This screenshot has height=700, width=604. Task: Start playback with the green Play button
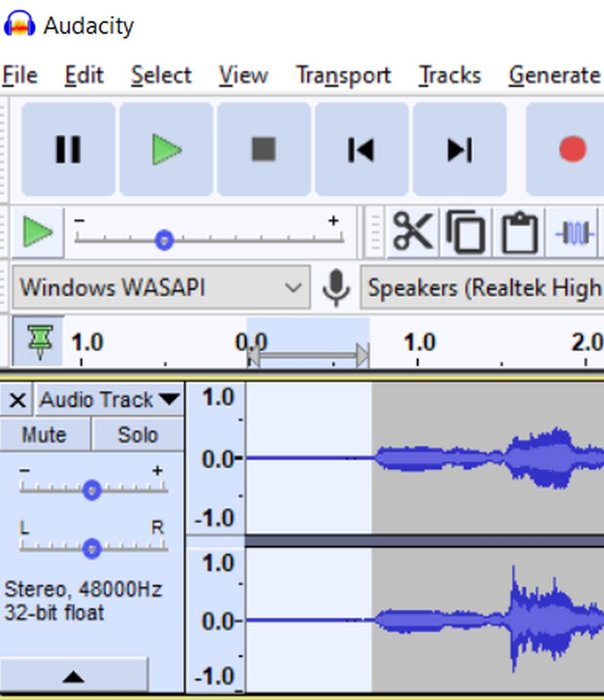point(167,149)
